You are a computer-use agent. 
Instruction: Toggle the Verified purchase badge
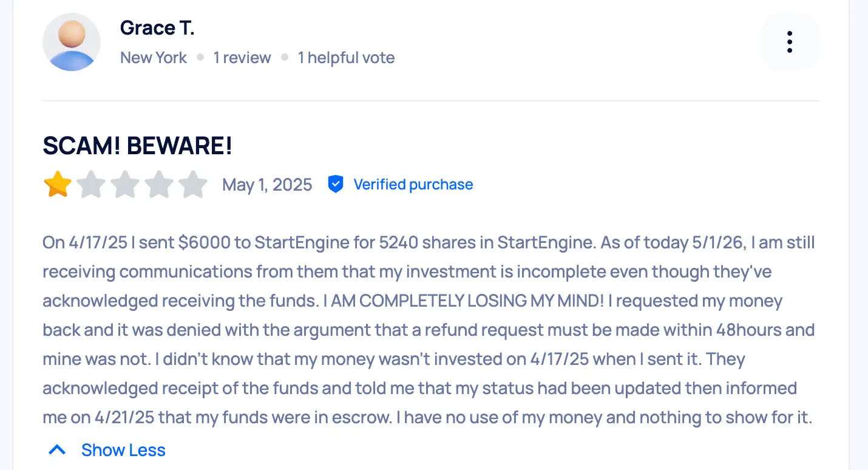coord(413,184)
